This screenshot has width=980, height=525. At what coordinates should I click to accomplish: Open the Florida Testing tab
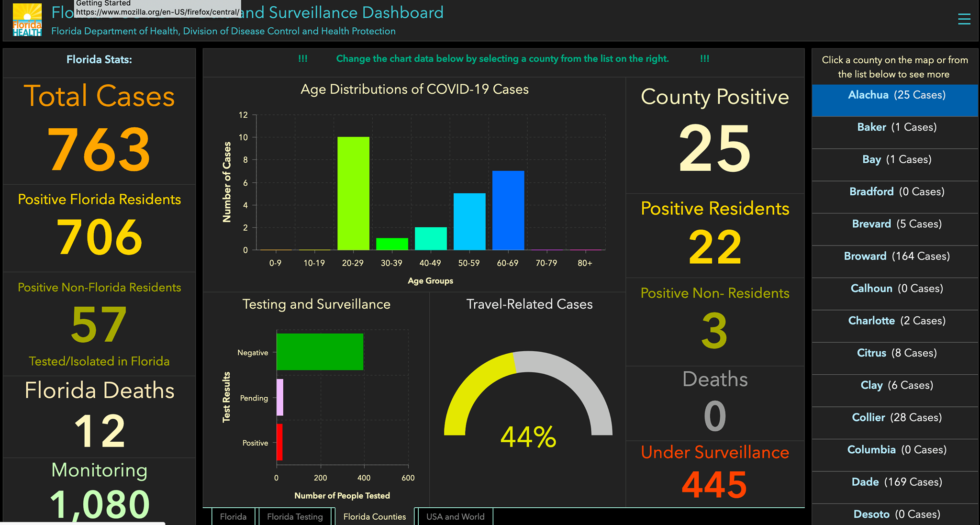coord(295,516)
